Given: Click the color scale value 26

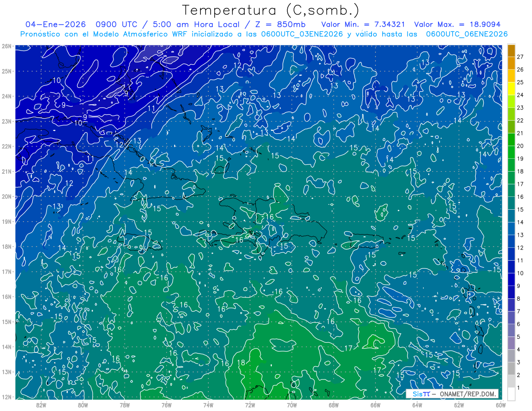Looking at the screenshot, I should click(520, 70).
